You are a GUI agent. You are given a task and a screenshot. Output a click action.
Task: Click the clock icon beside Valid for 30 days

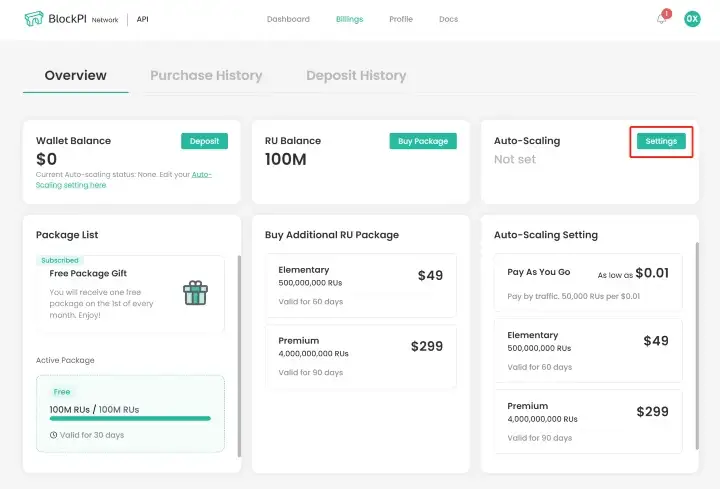click(x=53, y=435)
